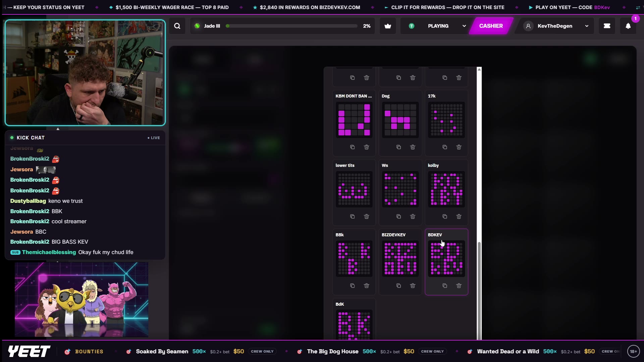Click the YEET logo
Viewport: 644px width, 362px height.
click(29, 352)
